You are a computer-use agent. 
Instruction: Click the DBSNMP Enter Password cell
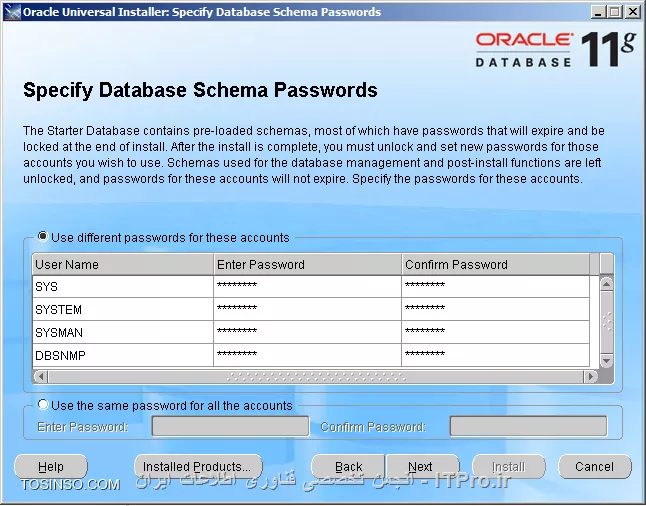[307, 355]
